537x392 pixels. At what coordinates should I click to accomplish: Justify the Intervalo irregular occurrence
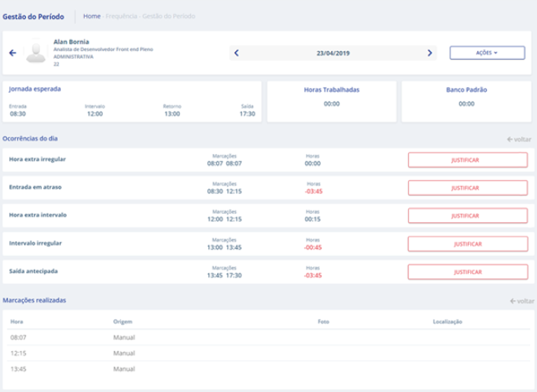tap(467, 244)
